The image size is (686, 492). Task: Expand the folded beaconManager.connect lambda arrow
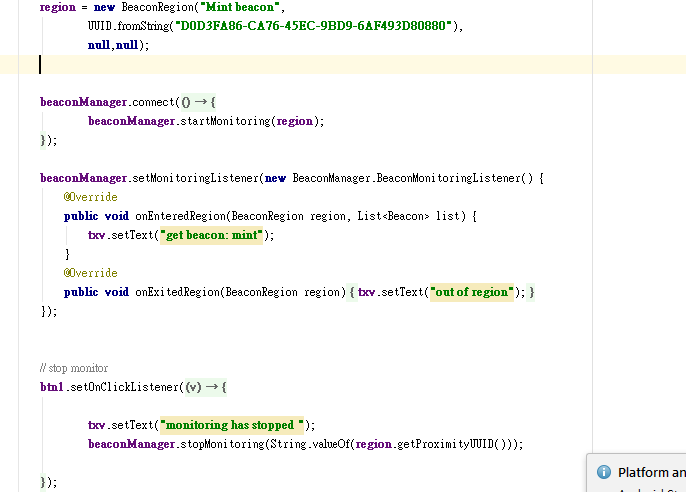pos(199,102)
